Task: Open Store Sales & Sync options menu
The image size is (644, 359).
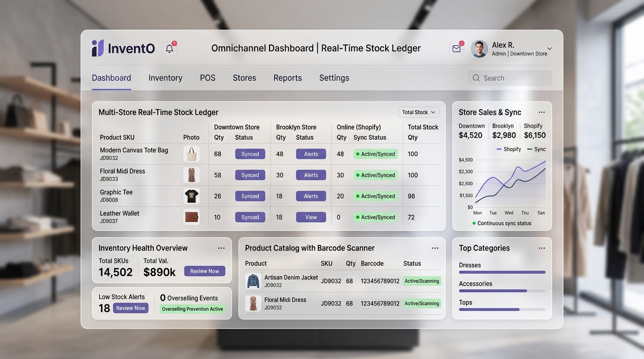Action: point(542,112)
